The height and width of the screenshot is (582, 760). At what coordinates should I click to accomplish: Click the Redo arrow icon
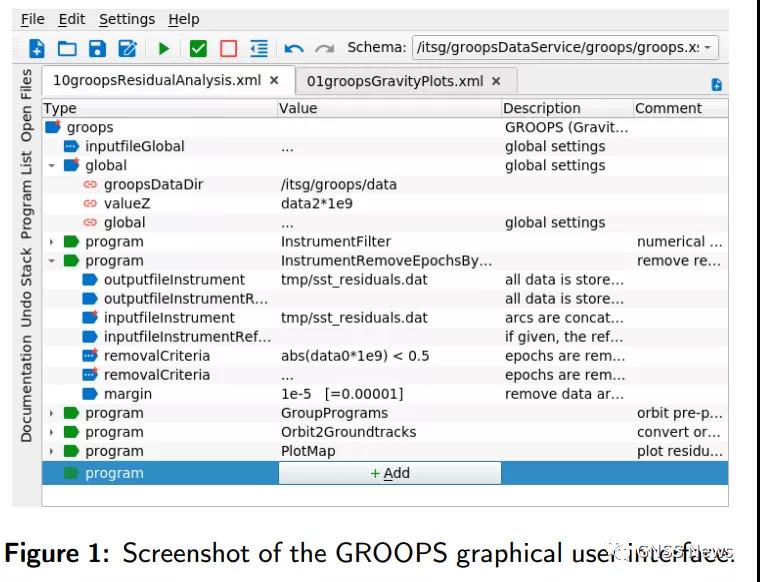click(x=324, y=48)
